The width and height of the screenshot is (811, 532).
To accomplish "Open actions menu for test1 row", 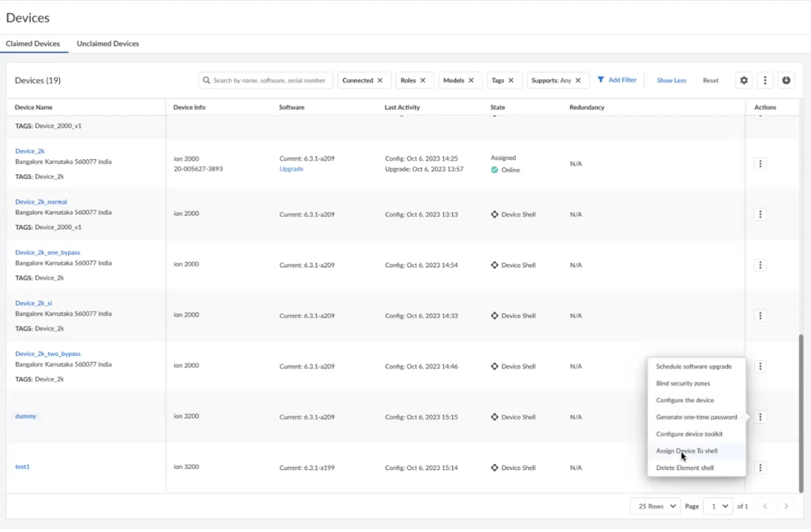I will [x=760, y=468].
